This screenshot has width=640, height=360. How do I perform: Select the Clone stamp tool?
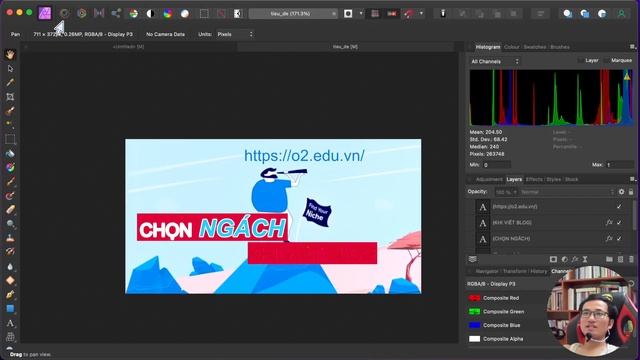click(10, 238)
